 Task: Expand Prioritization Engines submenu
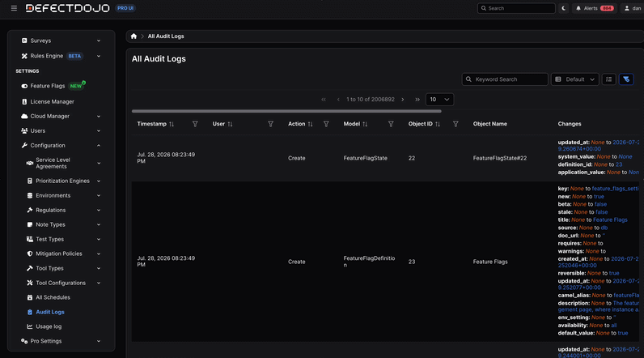pos(64,181)
